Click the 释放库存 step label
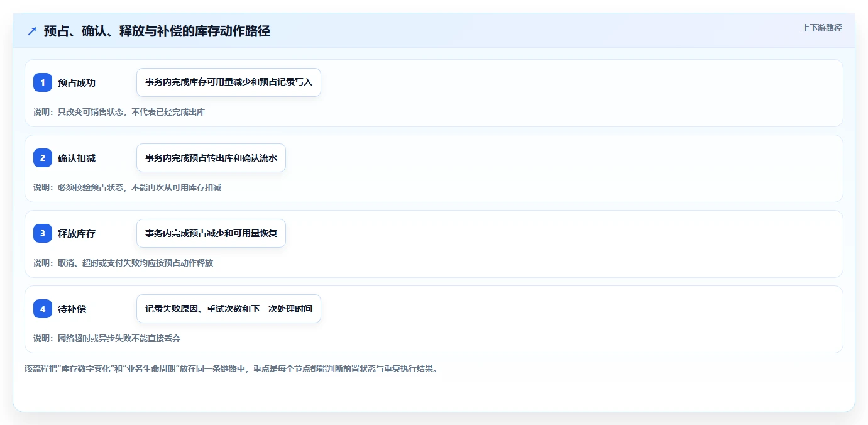Screen dimensions: 868x425 click(77, 234)
